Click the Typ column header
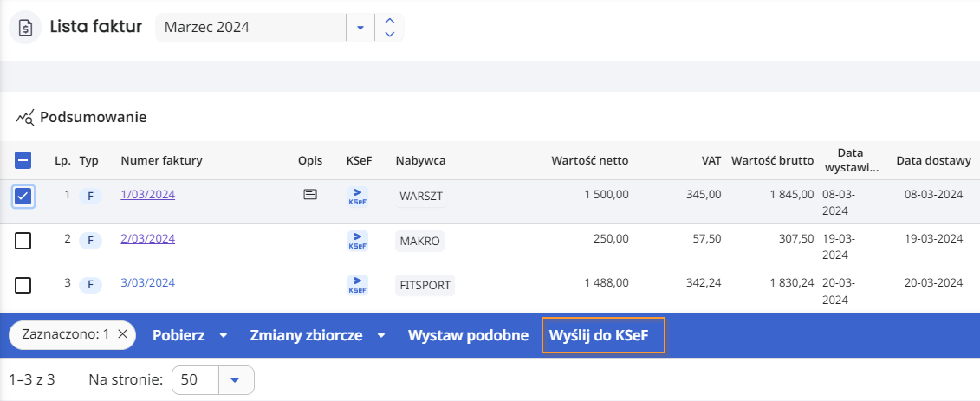980x401 pixels. pos(88,160)
